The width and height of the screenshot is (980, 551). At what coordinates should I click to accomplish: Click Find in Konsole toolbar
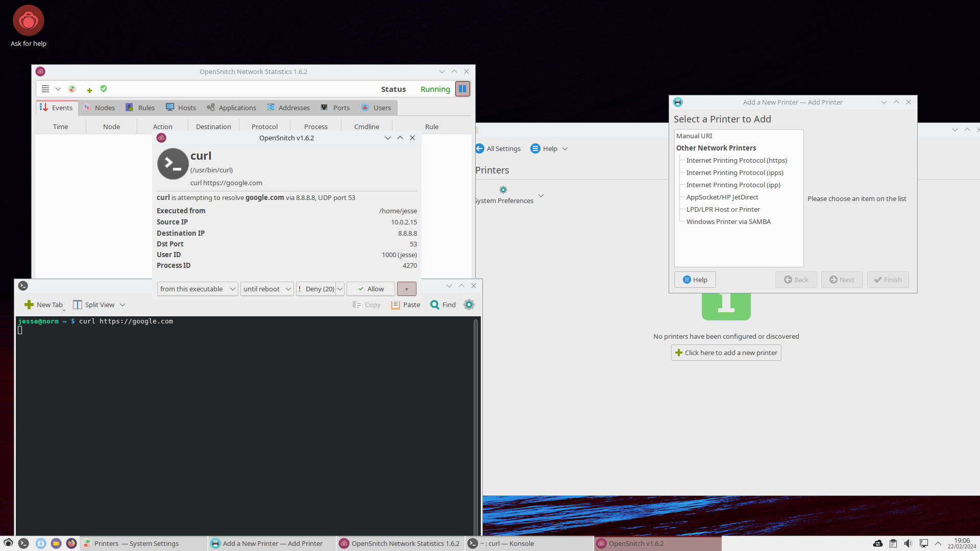pos(443,305)
